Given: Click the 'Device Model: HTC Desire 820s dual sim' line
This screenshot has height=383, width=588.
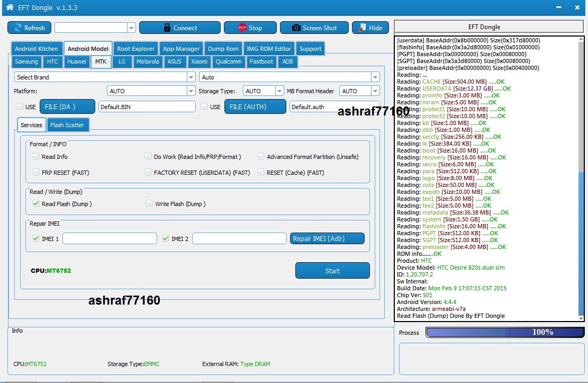Looking at the screenshot, I should (x=451, y=268).
